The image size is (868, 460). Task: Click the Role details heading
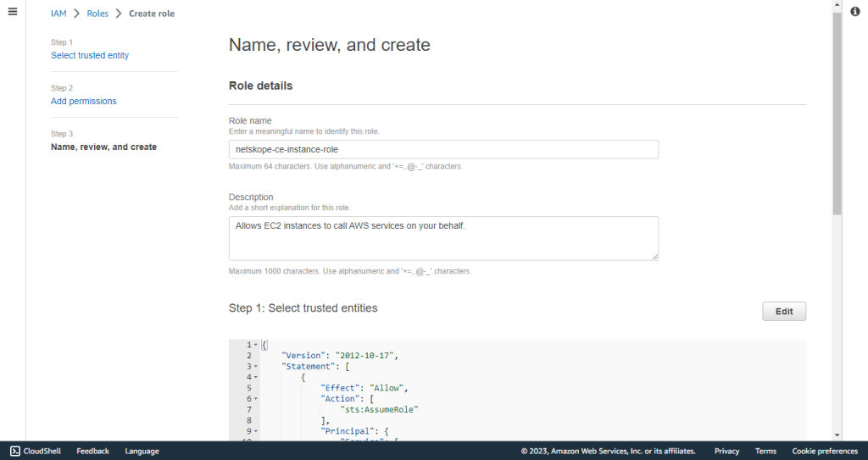tap(261, 86)
